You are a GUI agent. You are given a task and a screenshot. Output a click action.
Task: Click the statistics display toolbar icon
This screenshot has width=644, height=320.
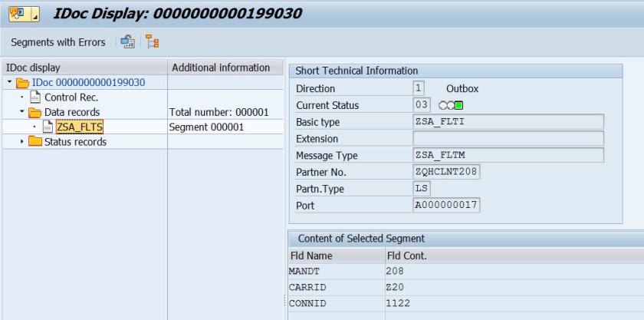click(128, 42)
